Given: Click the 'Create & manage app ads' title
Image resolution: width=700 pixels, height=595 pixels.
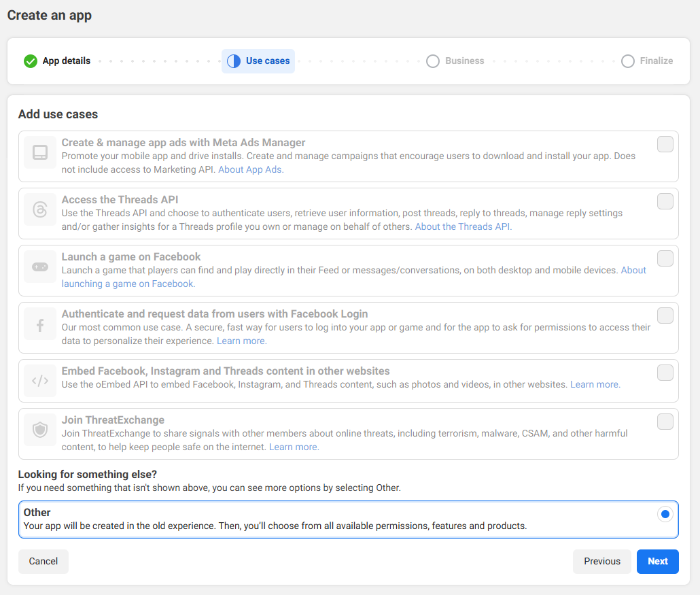Looking at the screenshot, I should (x=183, y=143).
